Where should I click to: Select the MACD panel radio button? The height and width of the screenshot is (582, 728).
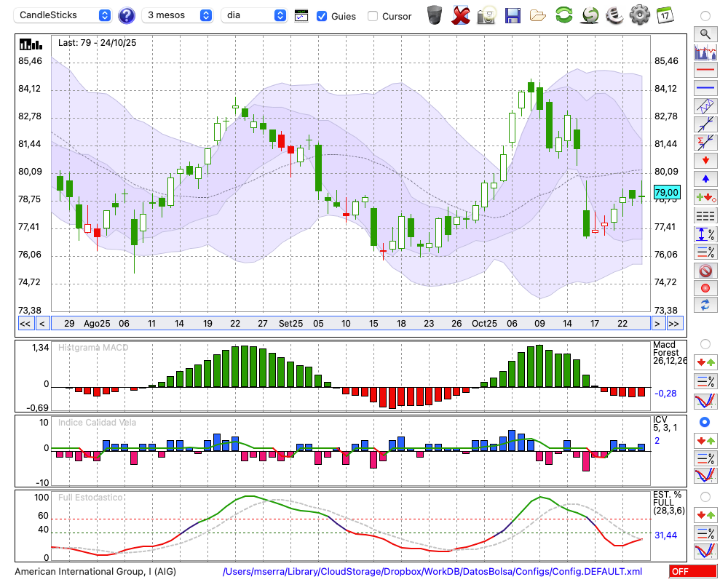(705, 344)
